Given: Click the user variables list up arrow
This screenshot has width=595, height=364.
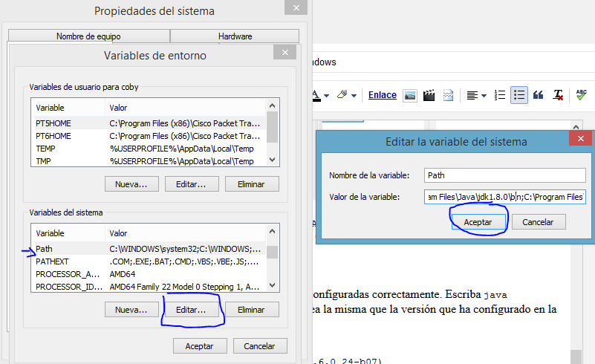Looking at the screenshot, I should coord(272,105).
